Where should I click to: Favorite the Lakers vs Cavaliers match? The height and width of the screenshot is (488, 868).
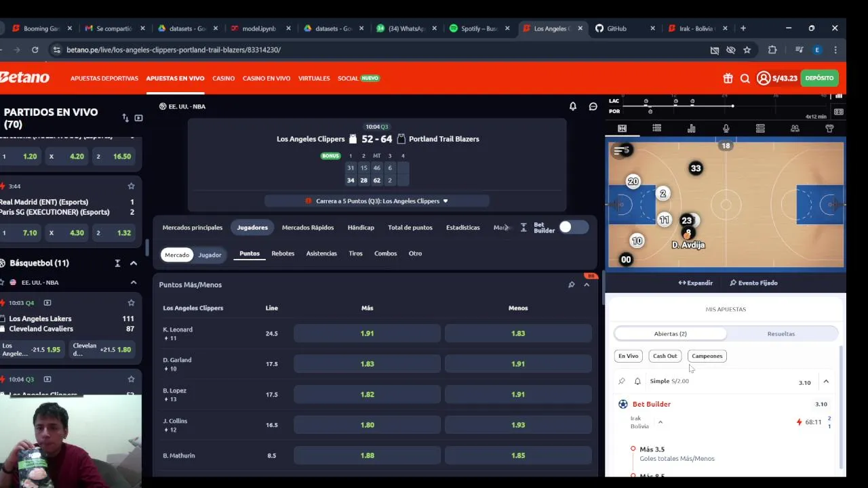pos(131,302)
